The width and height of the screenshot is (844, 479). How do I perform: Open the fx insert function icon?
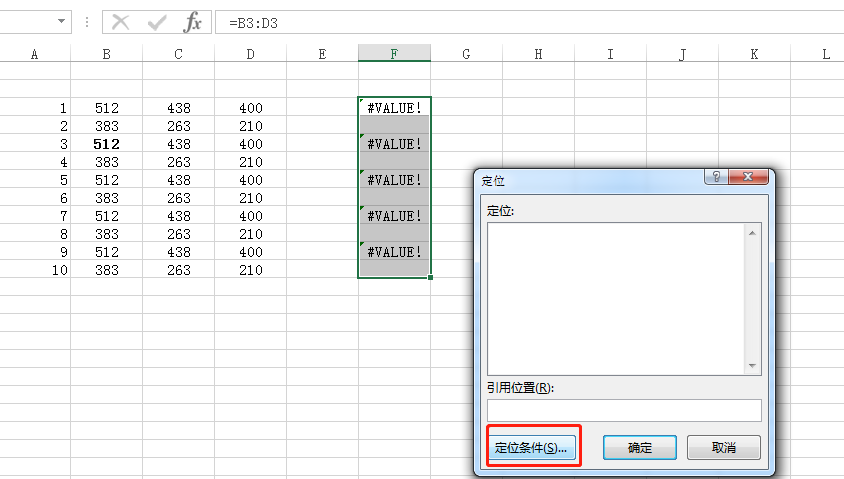coord(192,23)
